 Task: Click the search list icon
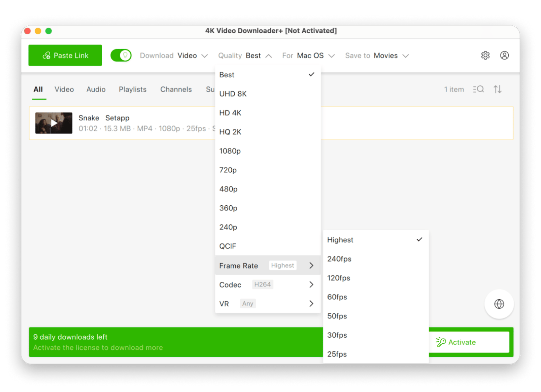point(478,89)
